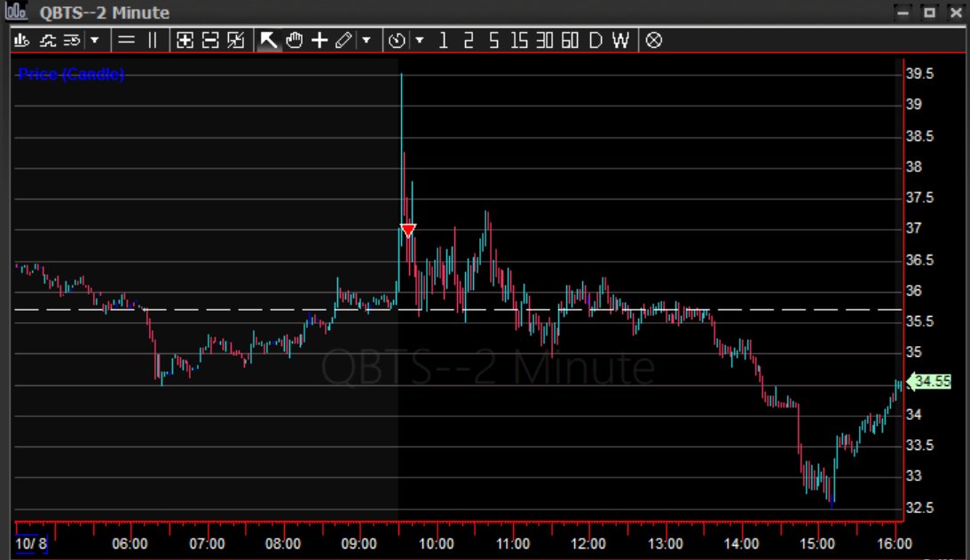Open the zoom-in tool

tap(184, 40)
